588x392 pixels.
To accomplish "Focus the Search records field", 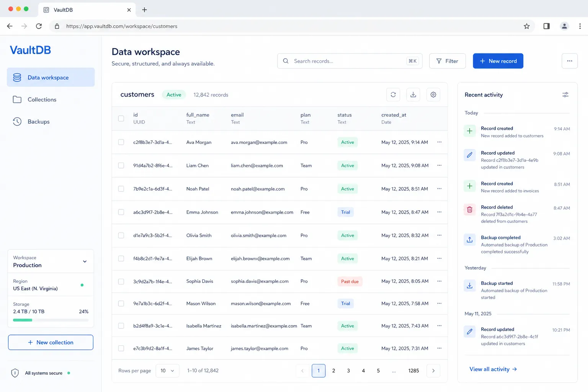I will [350, 61].
